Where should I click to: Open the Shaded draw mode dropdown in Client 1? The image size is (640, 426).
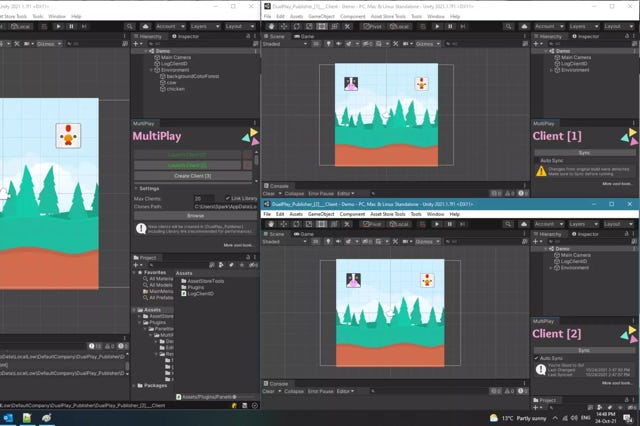pyautogui.click(x=284, y=44)
